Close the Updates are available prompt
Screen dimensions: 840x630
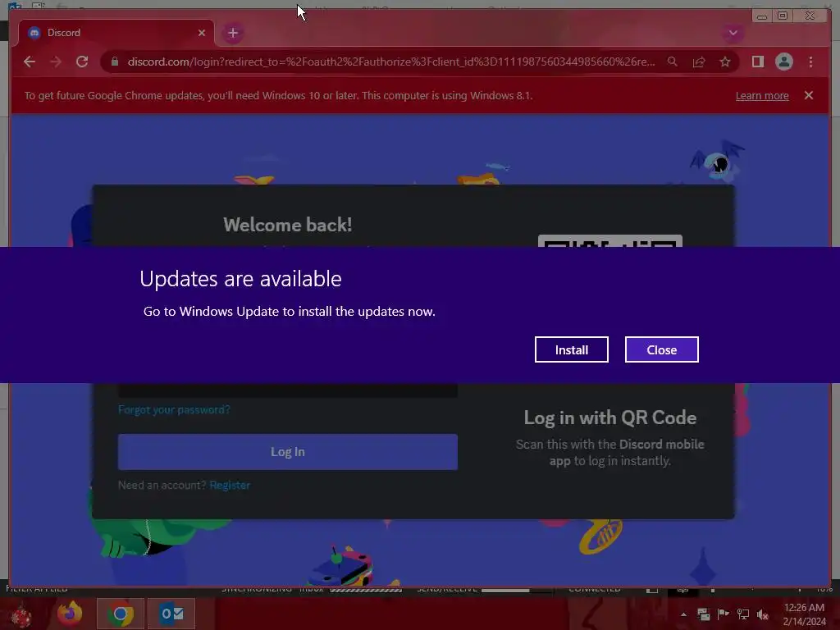pyautogui.click(x=662, y=349)
